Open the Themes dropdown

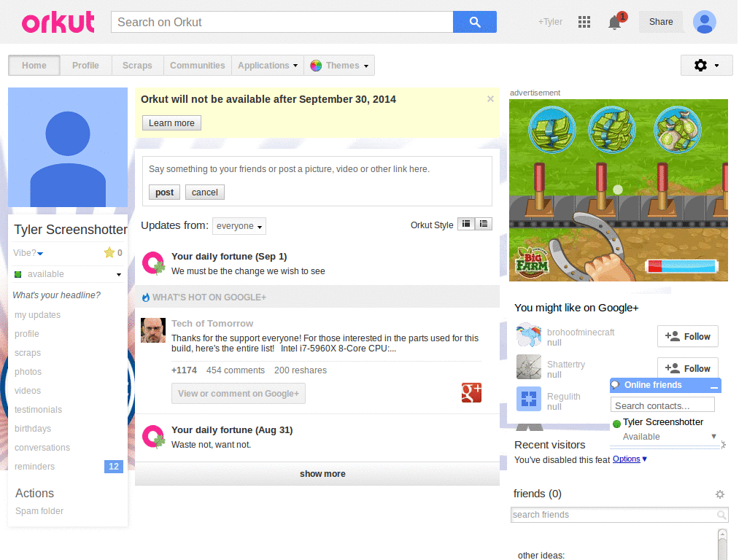[x=339, y=65]
